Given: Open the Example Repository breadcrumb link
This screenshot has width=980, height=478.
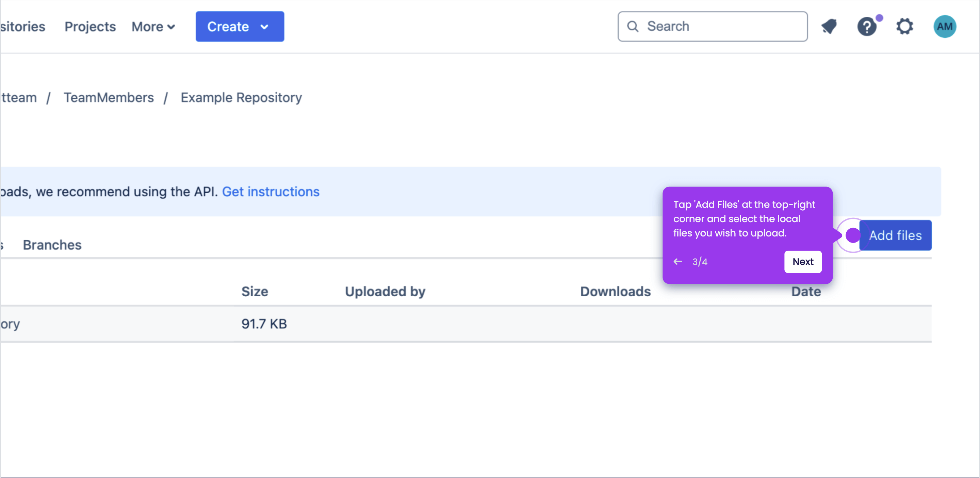Looking at the screenshot, I should 241,98.
